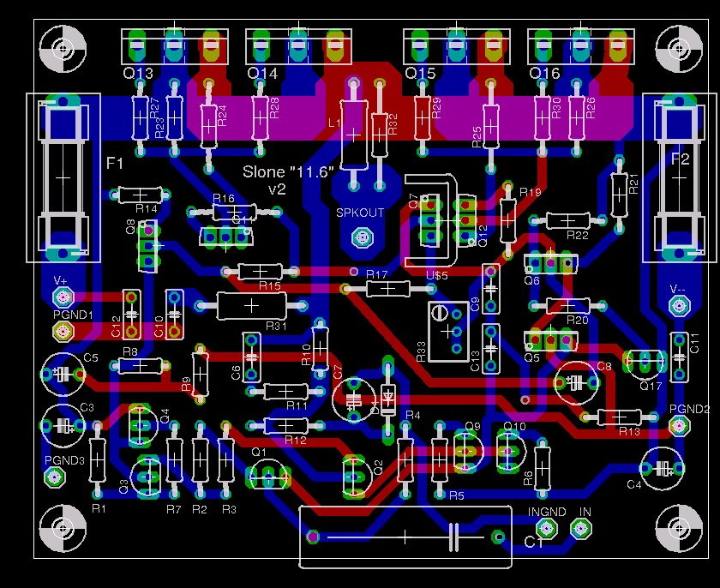The width and height of the screenshot is (720, 588).
Task: Select resistor R12
Action: click(x=285, y=426)
